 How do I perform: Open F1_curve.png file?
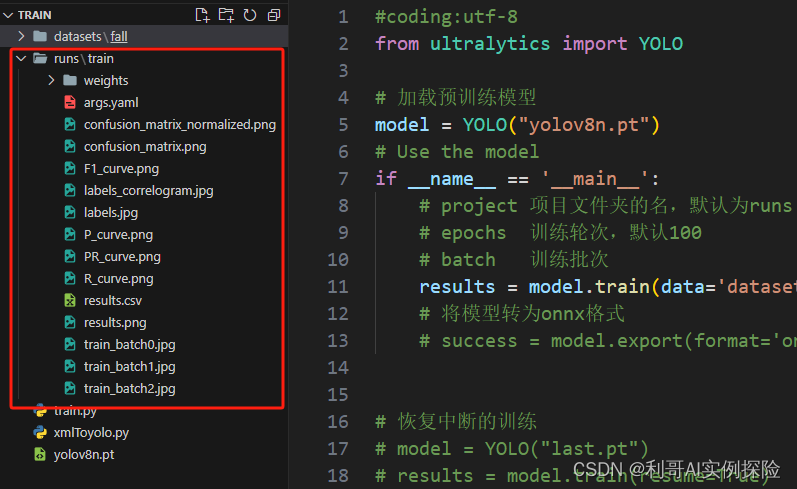[121, 169]
